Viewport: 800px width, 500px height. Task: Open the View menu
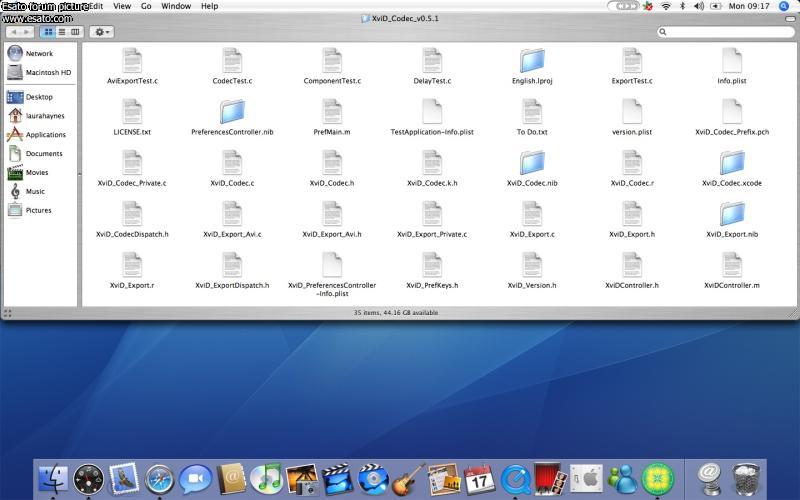click(122, 6)
